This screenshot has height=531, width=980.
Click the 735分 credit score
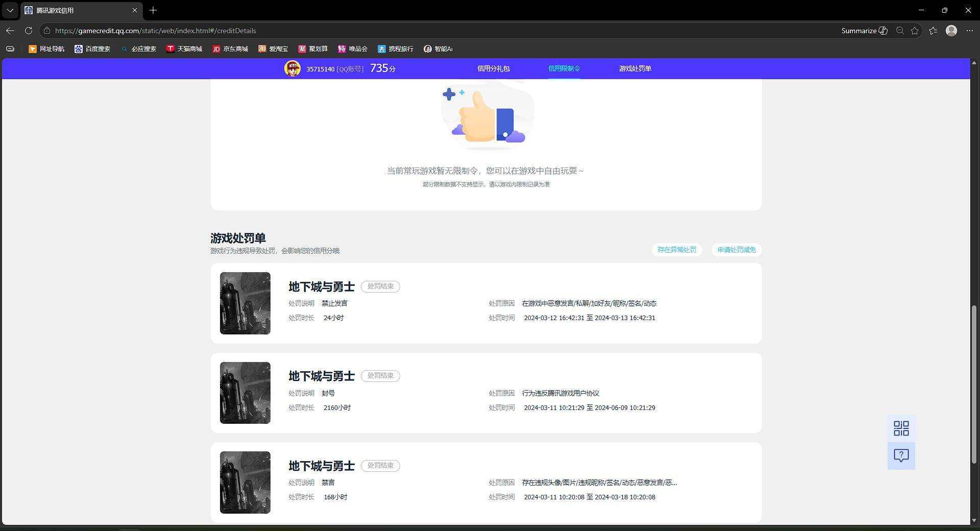(x=383, y=68)
